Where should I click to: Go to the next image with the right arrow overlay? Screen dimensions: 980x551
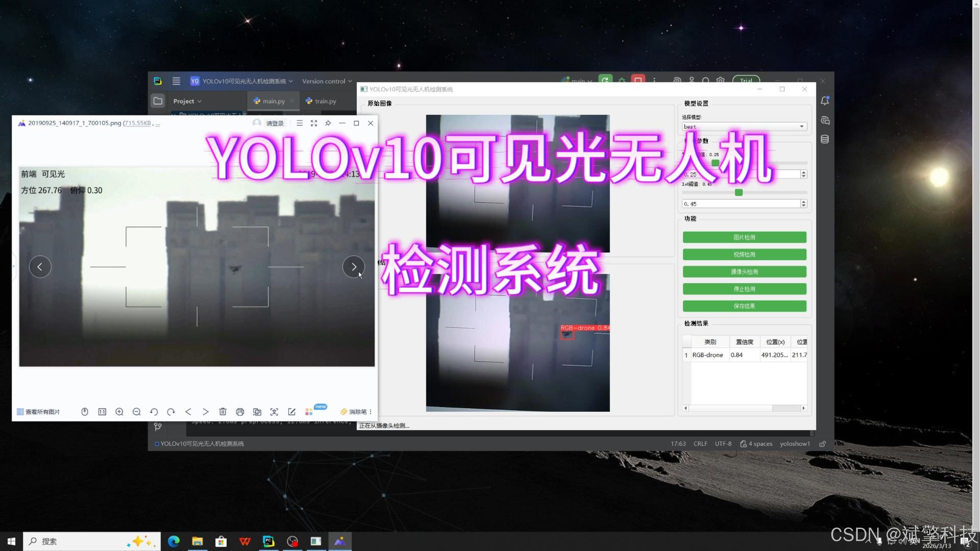pos(353,267)
